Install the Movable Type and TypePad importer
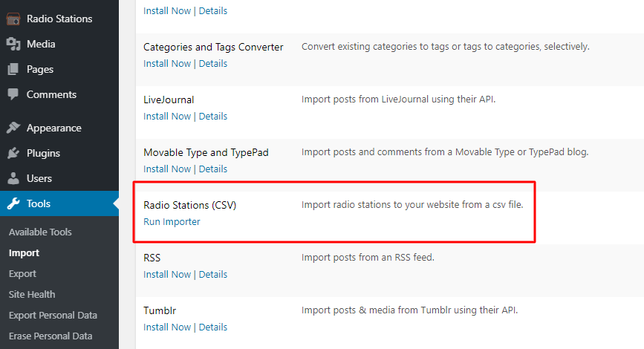The height and width of the screenshot is (349, 644). [x=167, y=169]
